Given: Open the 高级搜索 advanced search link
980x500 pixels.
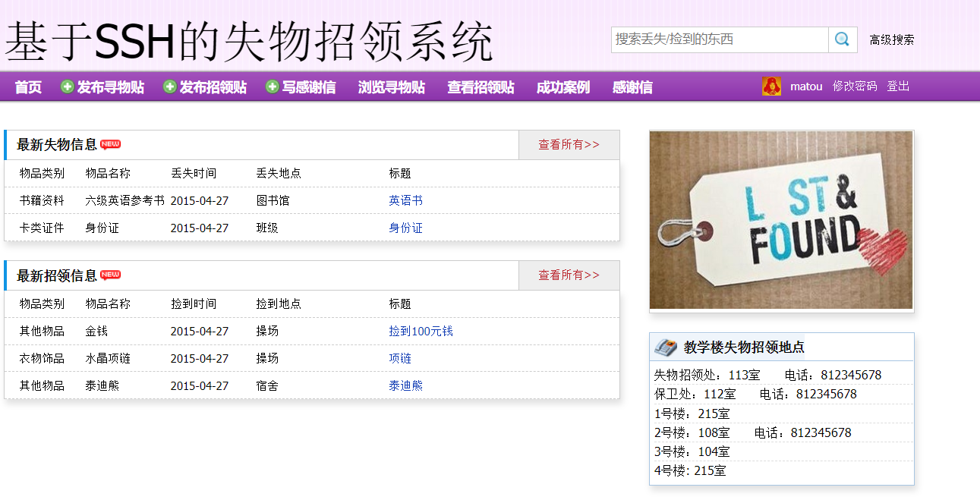Looking at the screenshot, I should click(x=892, y=39).
